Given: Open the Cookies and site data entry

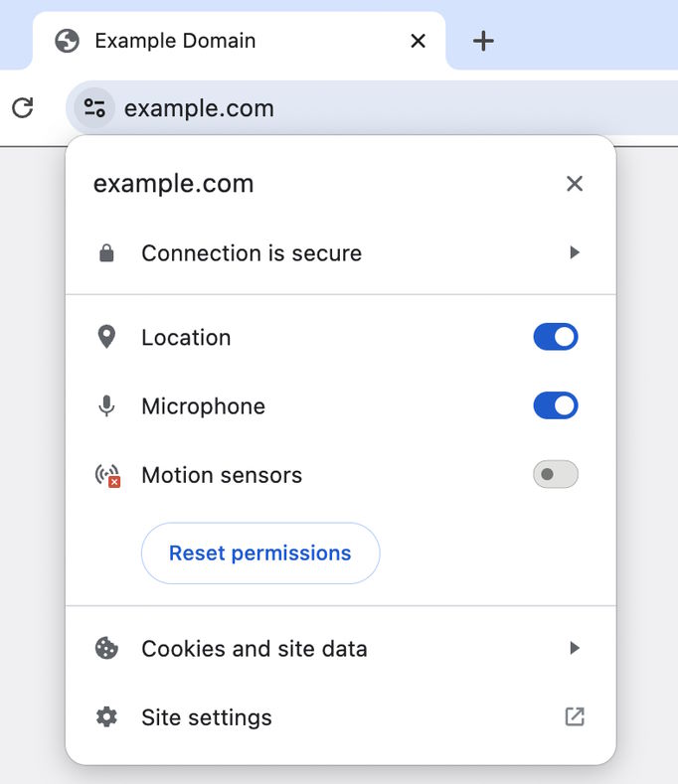Looking at the screenshot, I should tap(254, 649).
